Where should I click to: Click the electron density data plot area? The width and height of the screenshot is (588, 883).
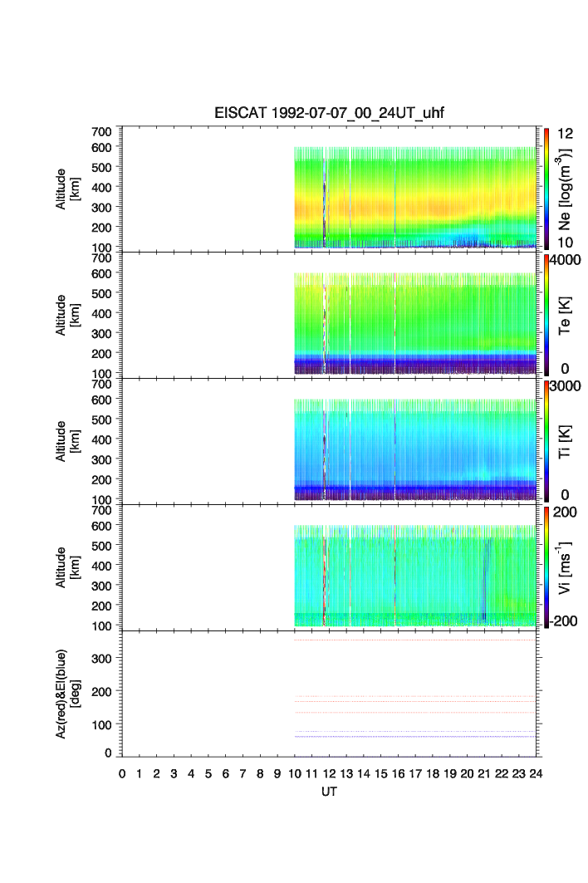pyautogui.click(x=415, y=197)
